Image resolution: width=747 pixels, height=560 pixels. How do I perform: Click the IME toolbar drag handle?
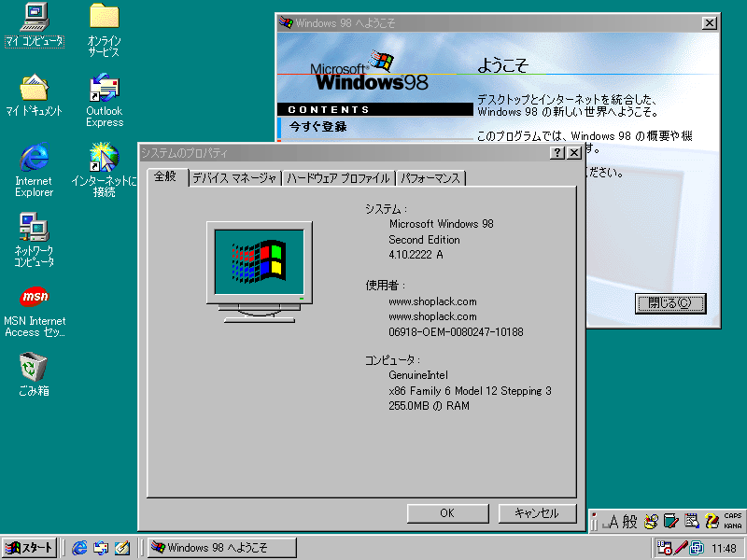point(594,522)
